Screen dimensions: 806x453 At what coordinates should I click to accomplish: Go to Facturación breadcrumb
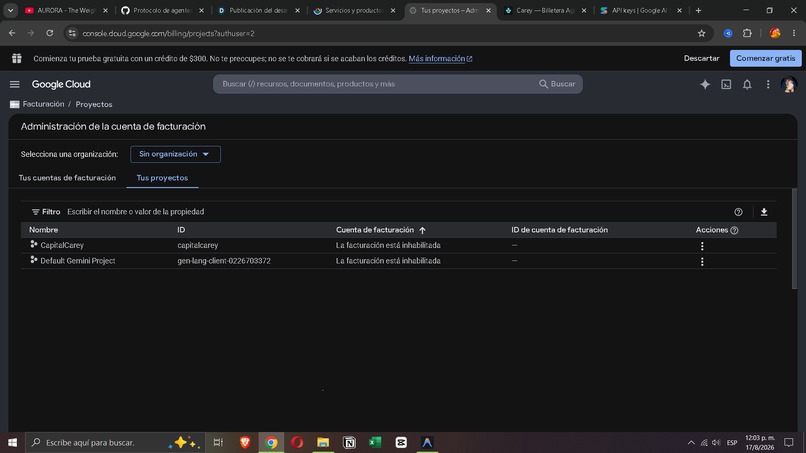tap(43, 104)
